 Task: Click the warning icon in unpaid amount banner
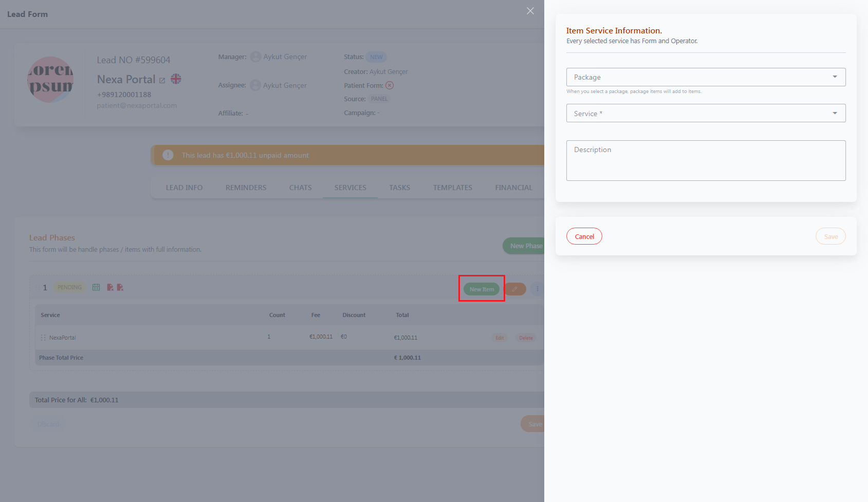point(168,155)
